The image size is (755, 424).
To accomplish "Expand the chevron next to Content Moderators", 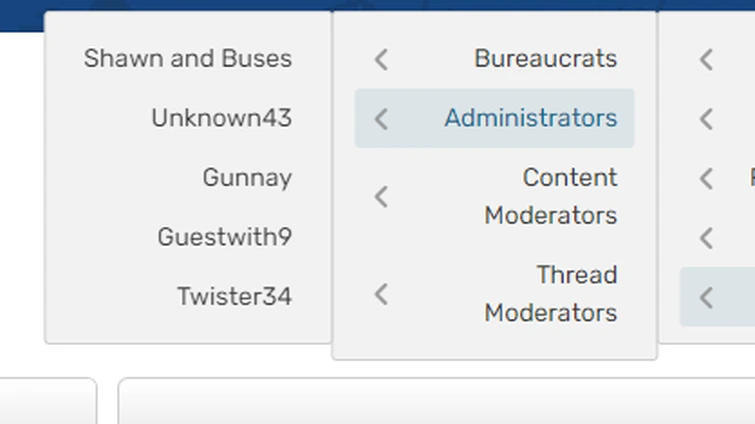I will (381, 197).
